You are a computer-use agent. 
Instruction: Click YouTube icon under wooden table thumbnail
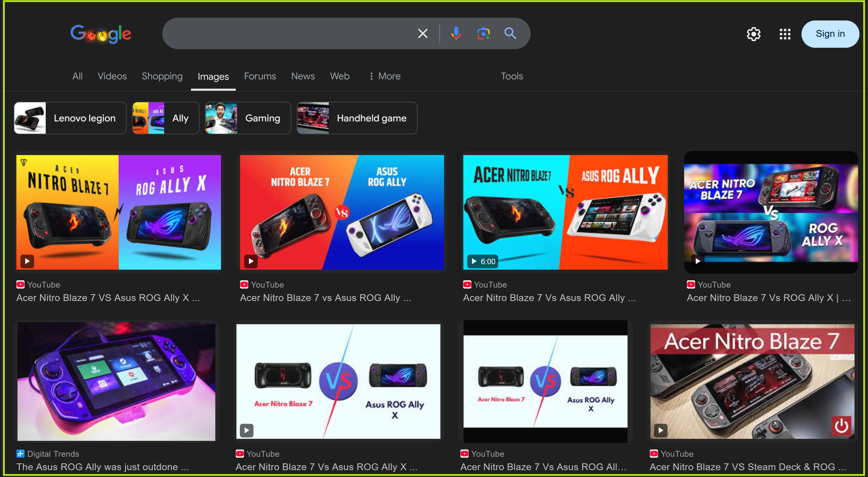pyautogui.click(x=653, y=454)
